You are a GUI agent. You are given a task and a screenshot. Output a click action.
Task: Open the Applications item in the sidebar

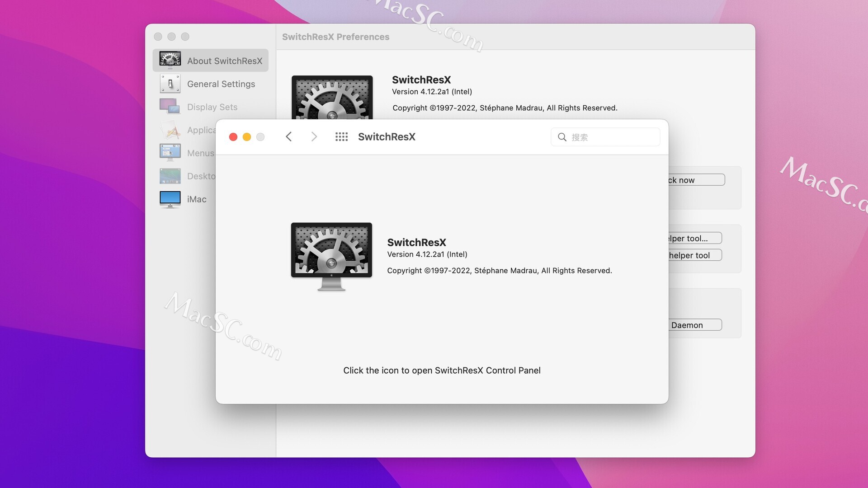coord(184,130)
